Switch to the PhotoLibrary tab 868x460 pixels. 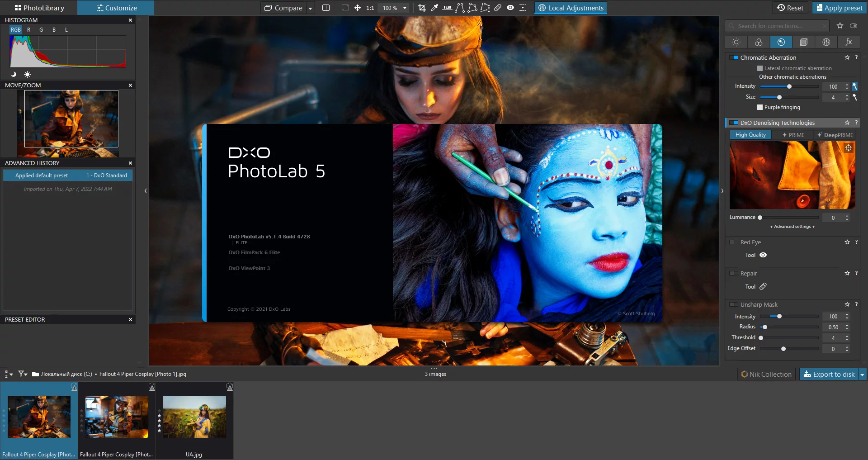[39, 8]
